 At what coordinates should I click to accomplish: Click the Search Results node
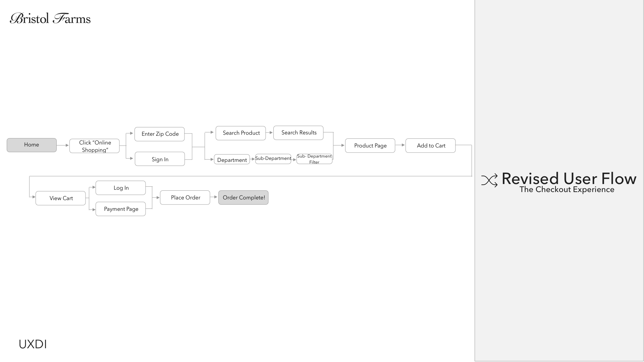tap(299, 133)
